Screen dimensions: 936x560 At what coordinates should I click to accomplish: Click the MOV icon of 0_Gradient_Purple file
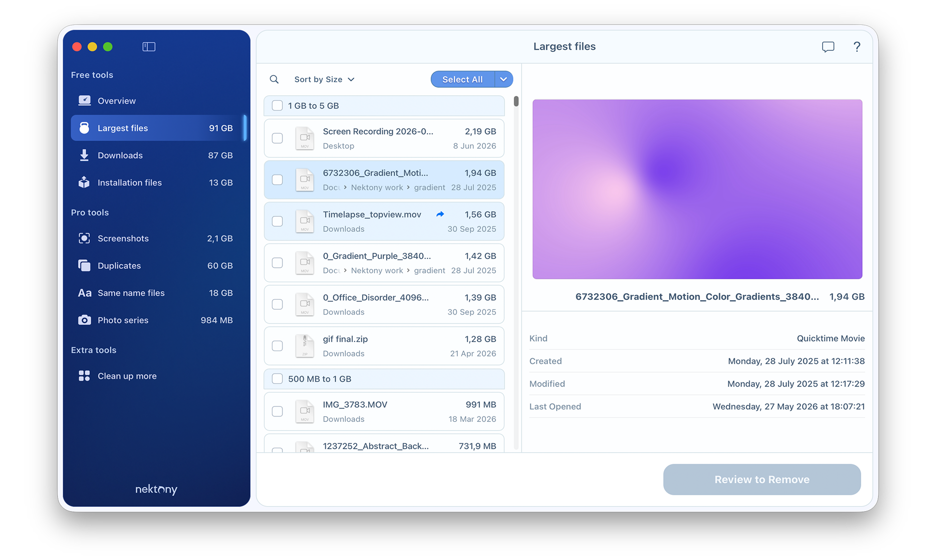(305, 263)
